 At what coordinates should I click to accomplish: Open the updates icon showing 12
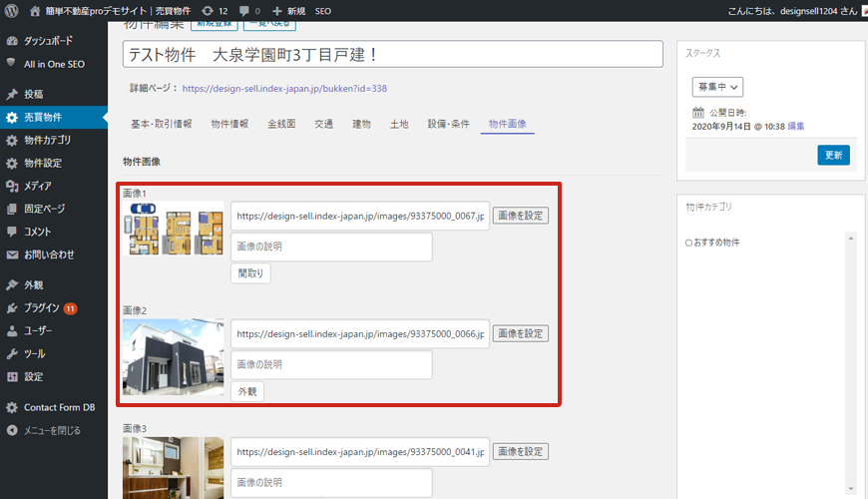pyautogui.click(x=207, y=11)
